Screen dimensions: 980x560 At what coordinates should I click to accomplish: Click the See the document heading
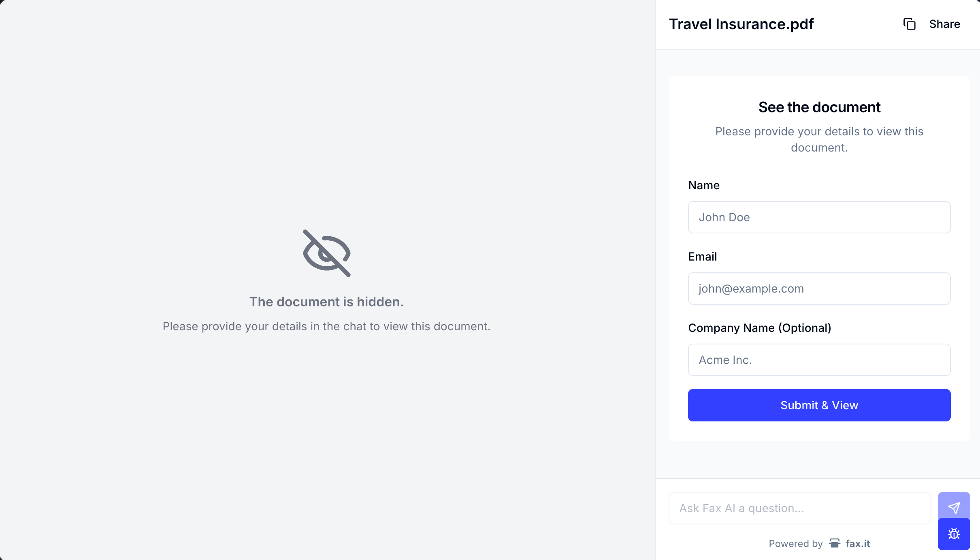pos(819,107)
